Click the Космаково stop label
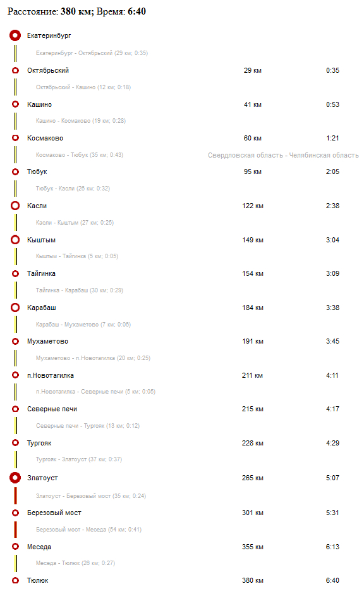Image resolution: width=364 pixels, height=591 pixels. click(x=45, y=138)
